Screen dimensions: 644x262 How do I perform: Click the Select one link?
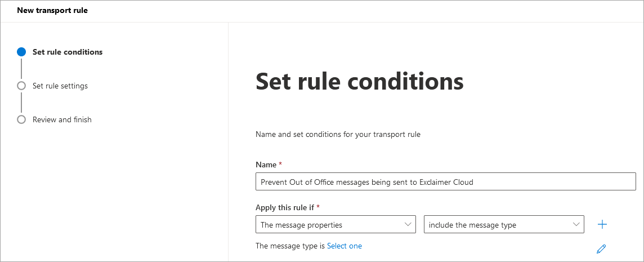[x=345, y=246]
